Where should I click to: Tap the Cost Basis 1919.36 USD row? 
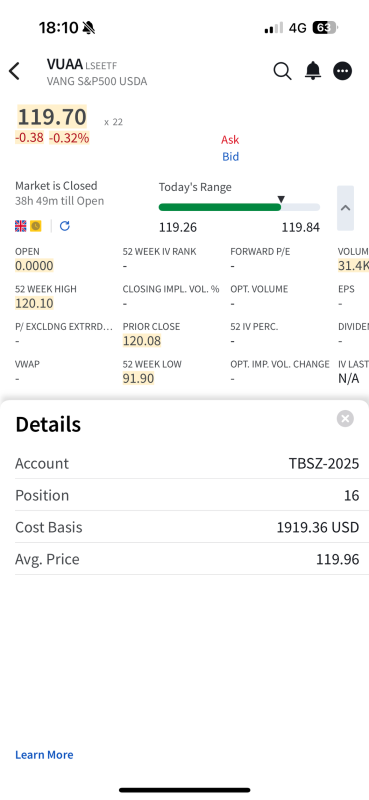[x=187, y=527]
